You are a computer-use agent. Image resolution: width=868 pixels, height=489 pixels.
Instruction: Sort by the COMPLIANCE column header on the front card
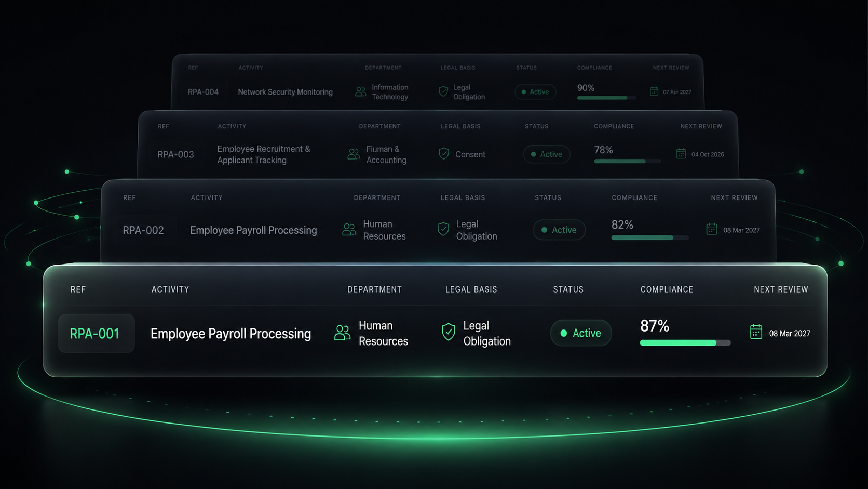[x=667, y=289]
